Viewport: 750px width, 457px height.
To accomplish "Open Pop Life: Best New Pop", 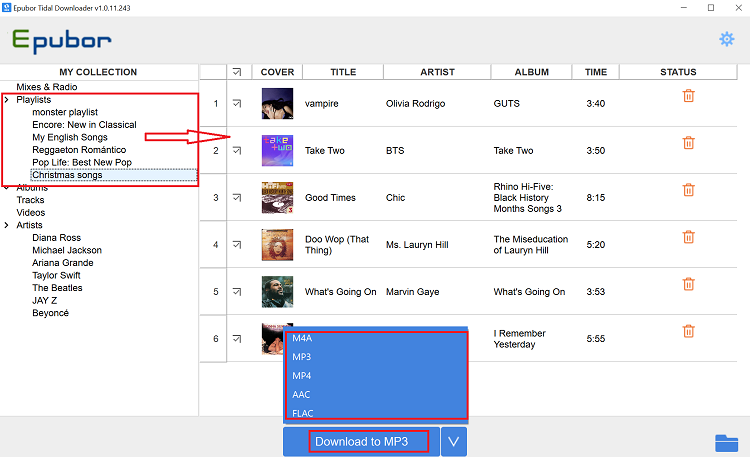I will pos(82,162).
